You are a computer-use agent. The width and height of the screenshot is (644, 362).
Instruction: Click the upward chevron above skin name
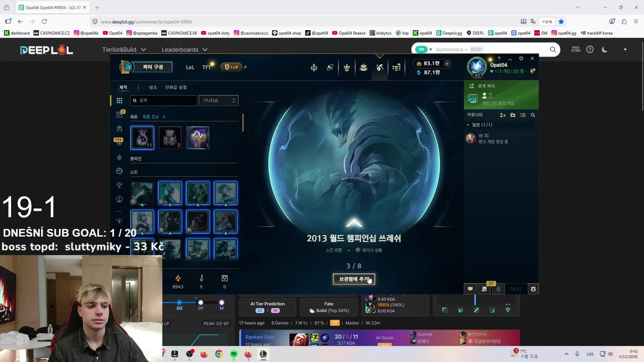(354, 223)
